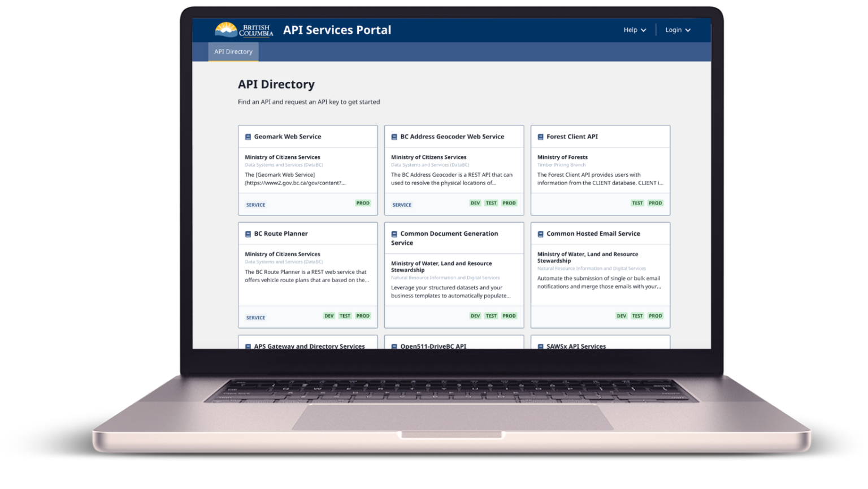Click the Open511-DriveBC API icon
The height and width of the screenshot is (489, 868).
(394, 346)
